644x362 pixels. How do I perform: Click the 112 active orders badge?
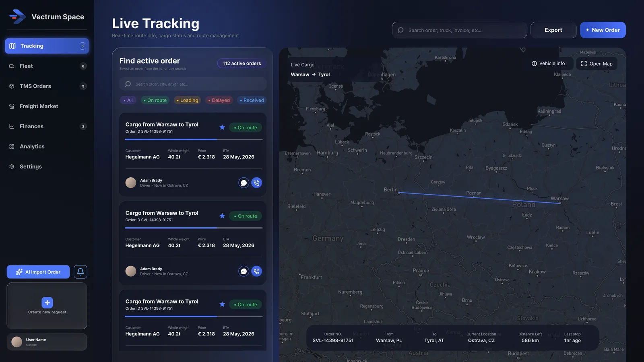[242, 64]
